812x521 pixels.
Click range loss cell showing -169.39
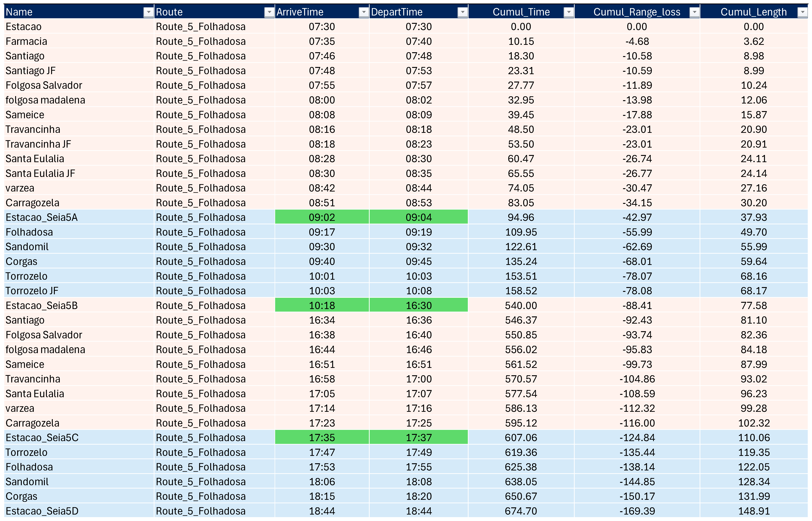pos(637,511)
